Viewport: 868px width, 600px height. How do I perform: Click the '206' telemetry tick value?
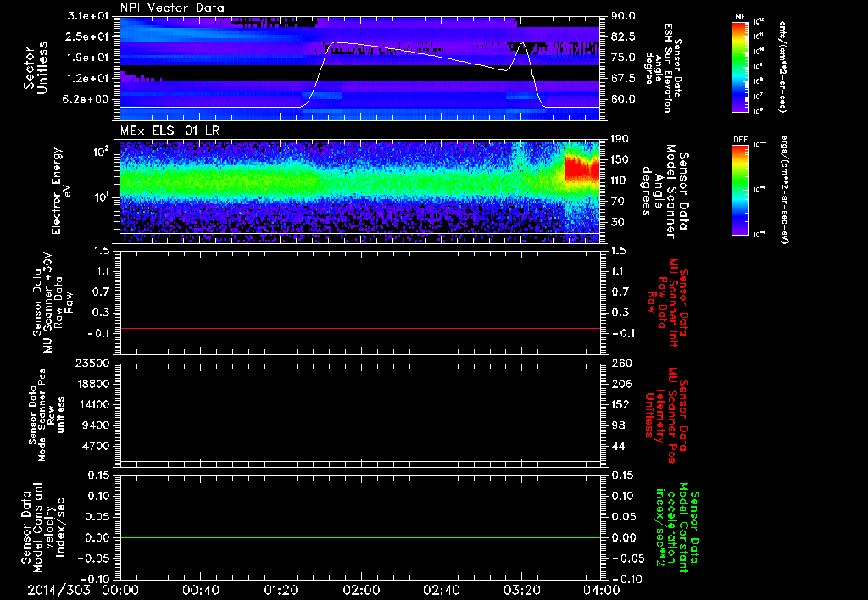click(620, 384)
